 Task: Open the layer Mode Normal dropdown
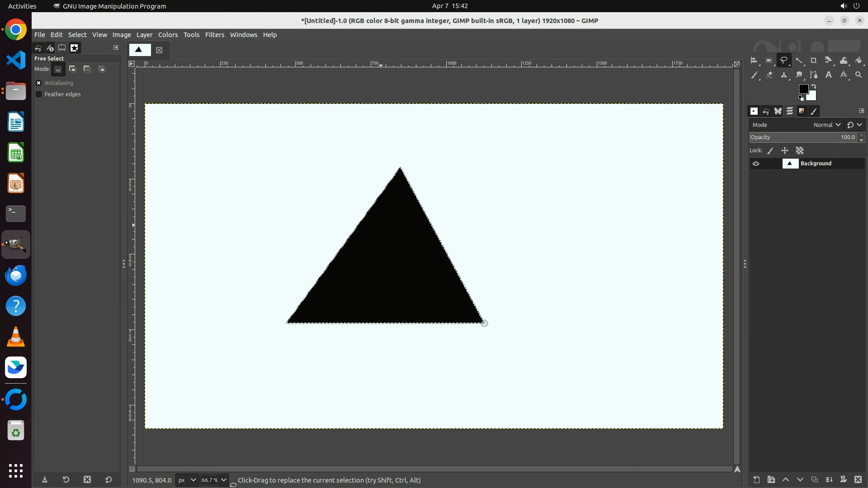[x=827, y=125]
